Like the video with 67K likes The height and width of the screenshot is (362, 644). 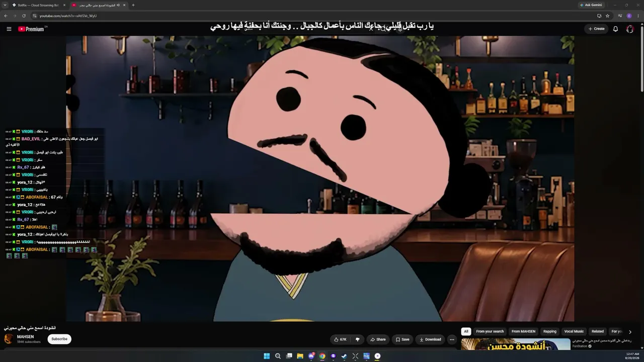[341, 339]
